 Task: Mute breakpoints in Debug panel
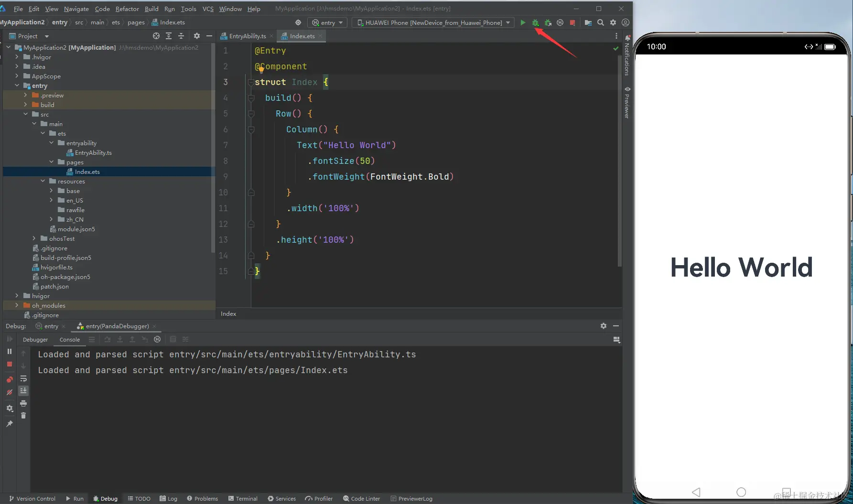(10, 392)
